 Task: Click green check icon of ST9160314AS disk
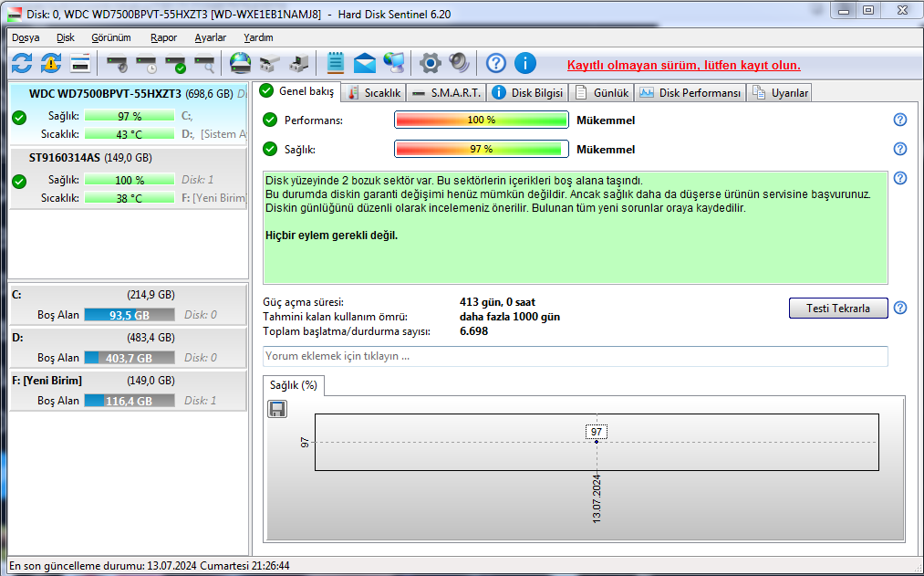[19, 181]
